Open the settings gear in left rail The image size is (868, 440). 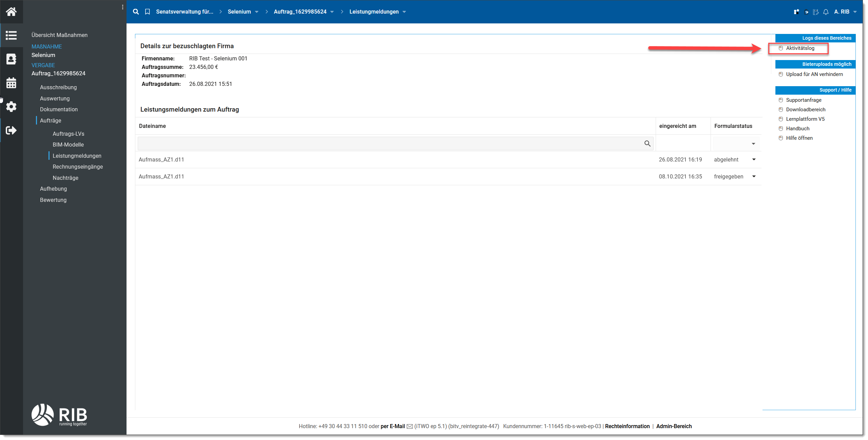pos(11,107)
